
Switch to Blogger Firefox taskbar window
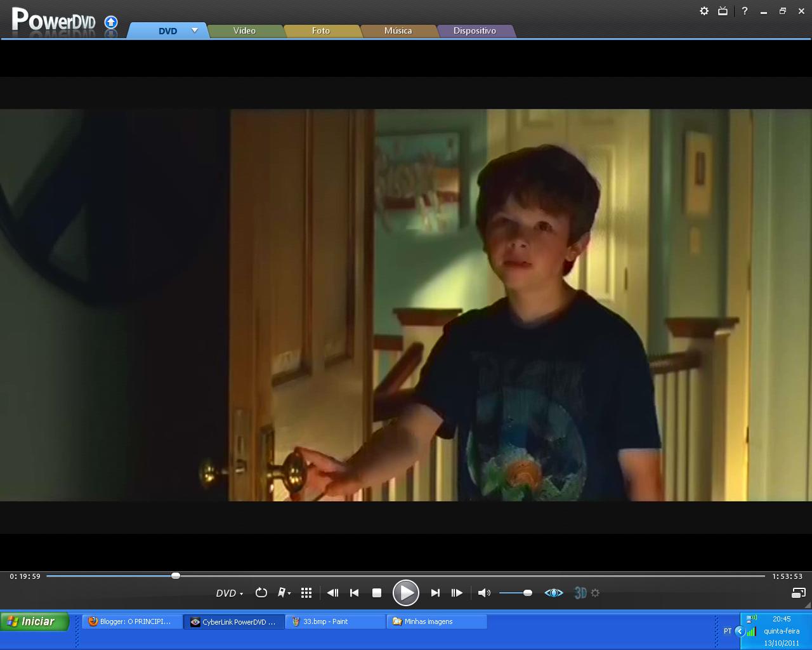point(133,621)
